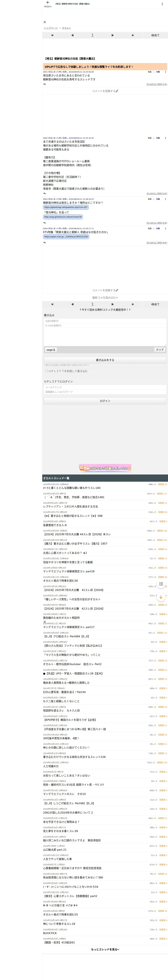Screen dimensions: 168x980
Task: Open the three-dot menu on post 0001
Action: (x=165, y=72)
